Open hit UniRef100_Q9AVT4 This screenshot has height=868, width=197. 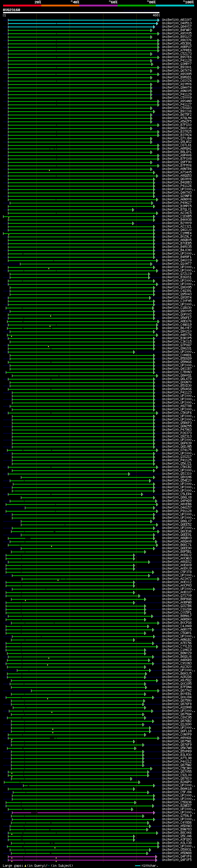point(177,88)
